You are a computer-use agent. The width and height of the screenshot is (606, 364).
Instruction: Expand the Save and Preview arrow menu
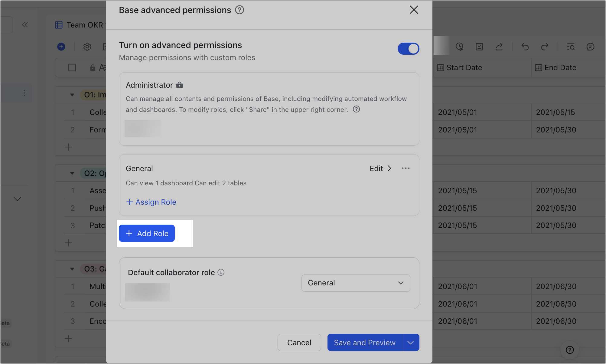[x=411, y=343]
